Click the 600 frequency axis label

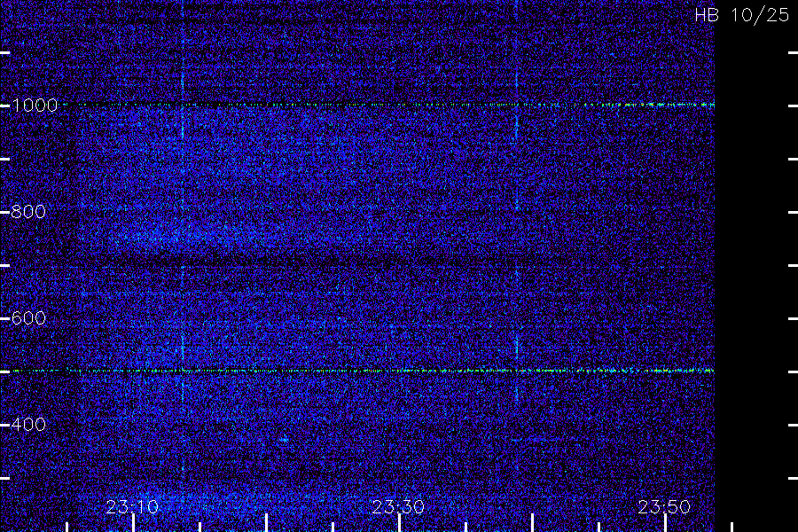pos(28,318)
